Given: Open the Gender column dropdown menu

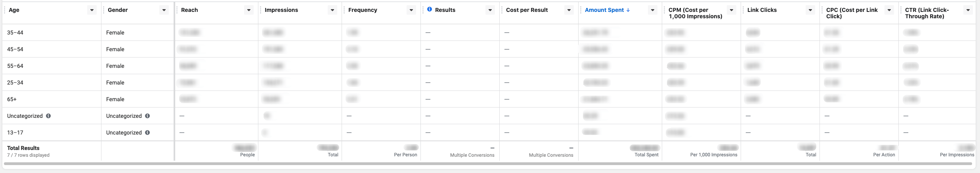Looking at the screenshot, I should click(164, 10).
